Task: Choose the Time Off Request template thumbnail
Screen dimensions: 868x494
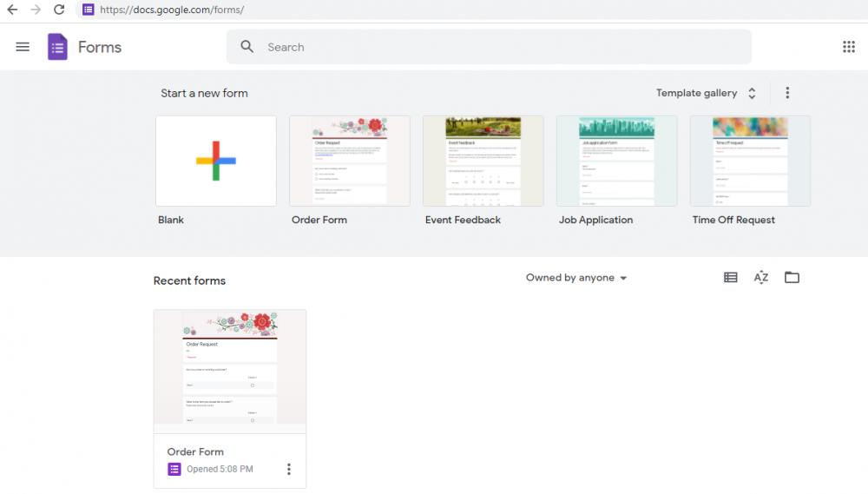Action: pyautogui.click(x=750, y=161)
